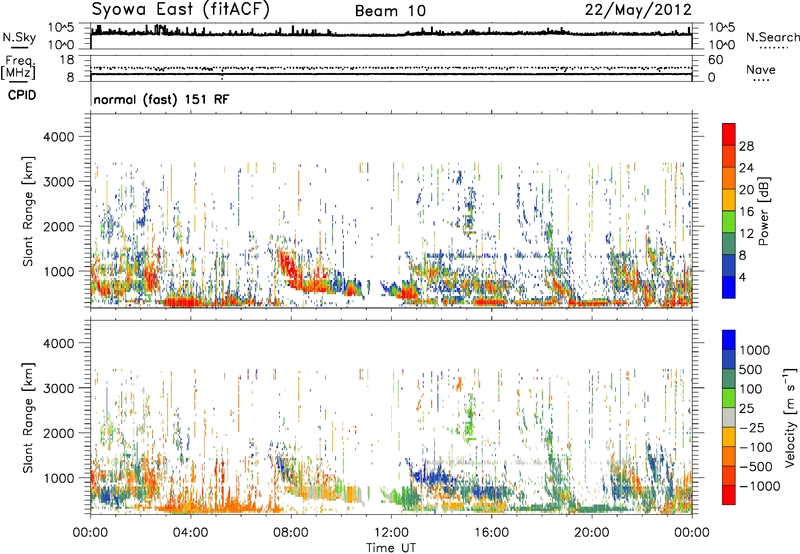Select the 'Freq. [MHz]' axis label

point(18,68)
